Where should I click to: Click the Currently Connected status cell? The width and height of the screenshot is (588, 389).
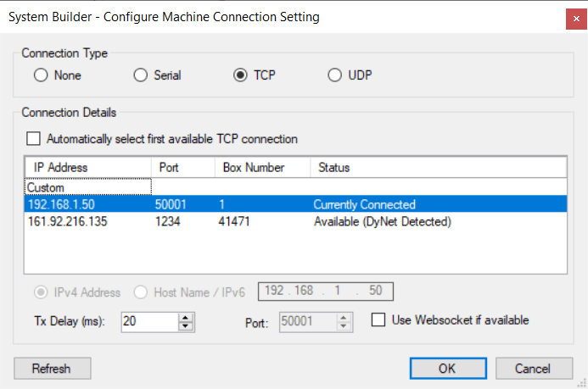(364, 204)
